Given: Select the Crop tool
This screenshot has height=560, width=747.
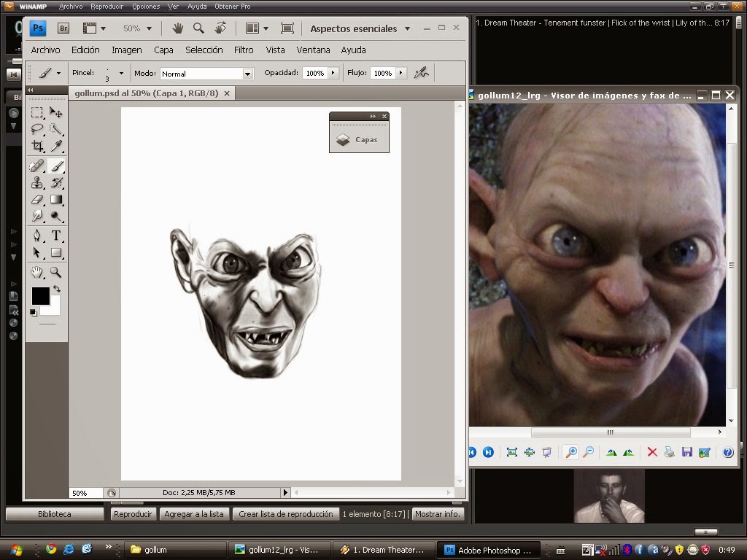Looking at the screenshot, I should [37, 146].
